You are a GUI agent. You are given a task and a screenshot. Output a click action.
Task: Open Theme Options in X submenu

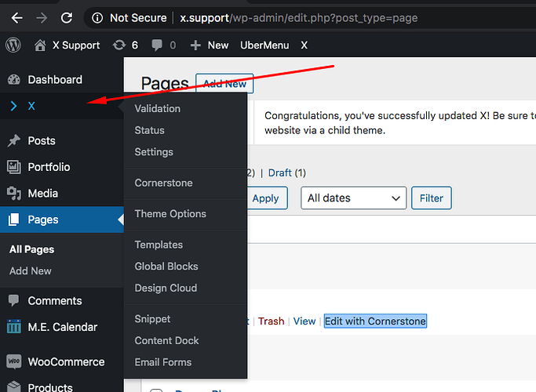click(x=170, y=214)
